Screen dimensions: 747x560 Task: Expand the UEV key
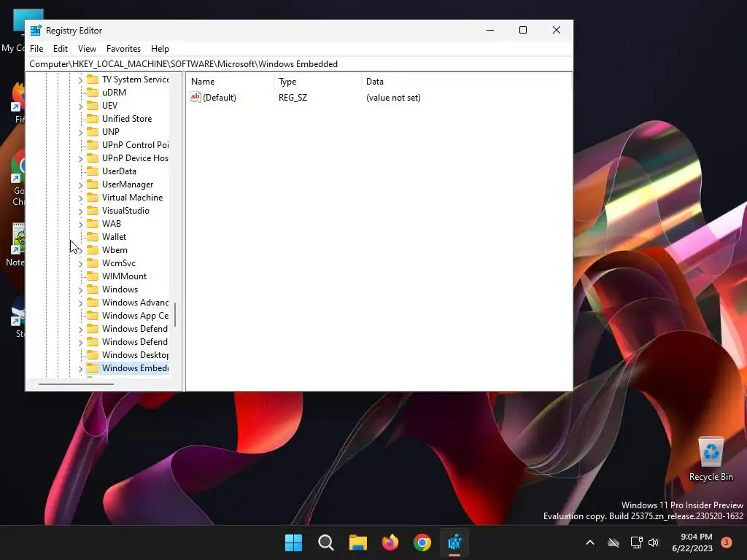click(80, 106)
